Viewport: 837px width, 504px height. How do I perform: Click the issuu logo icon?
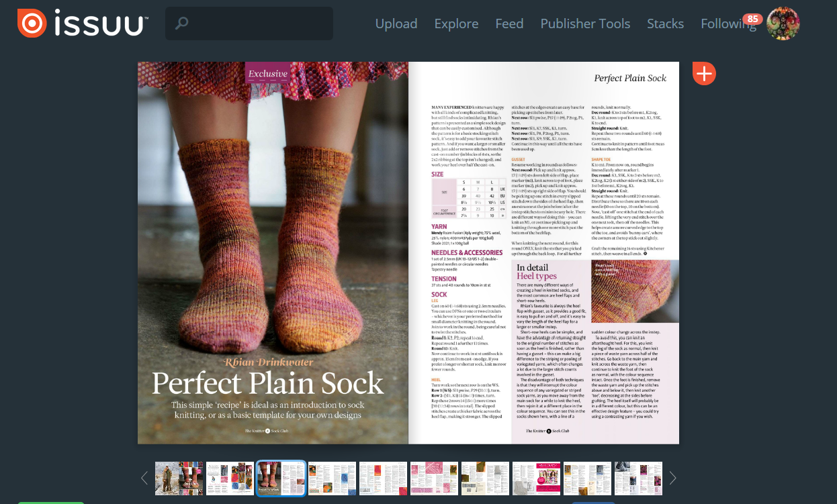(32, 23)
